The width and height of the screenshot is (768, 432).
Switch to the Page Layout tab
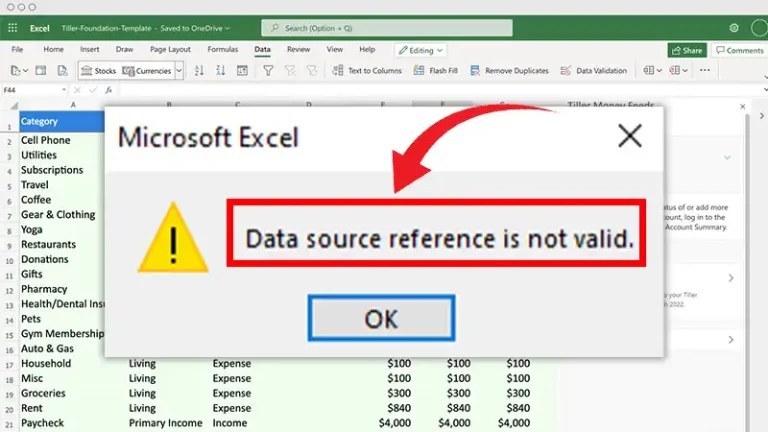pos(170,49)
